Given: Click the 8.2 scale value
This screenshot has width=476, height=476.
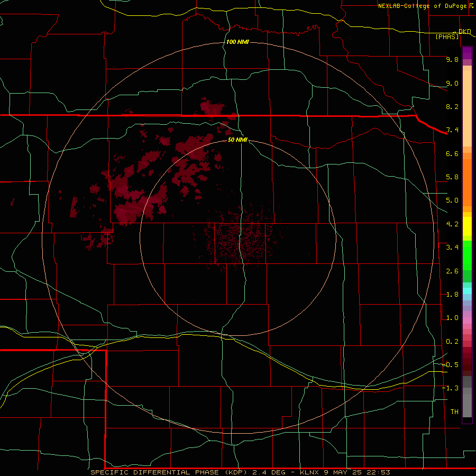Looking at the screenshot, I should point(452,106).
